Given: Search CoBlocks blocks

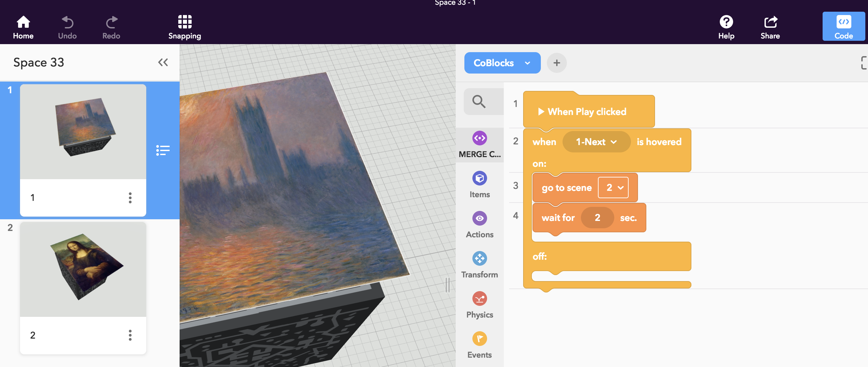Looking at the screenshot, I should (x=483, y=102).
